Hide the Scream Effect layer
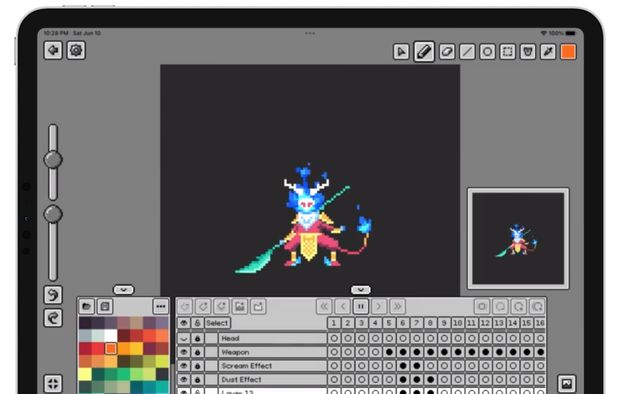Image resolution: width=618 pixels, height=394 pixels. tap(184, 366)
